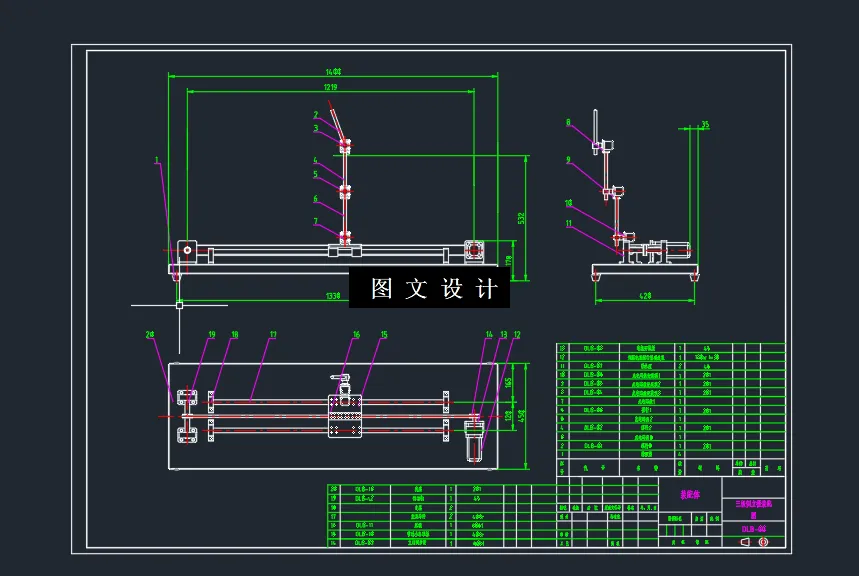Click the projection symbol in the title block

(754, 542)
